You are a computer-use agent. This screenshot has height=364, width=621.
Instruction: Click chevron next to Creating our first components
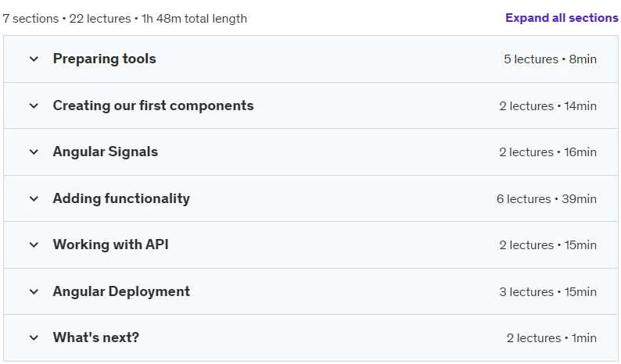pos(34,106)
